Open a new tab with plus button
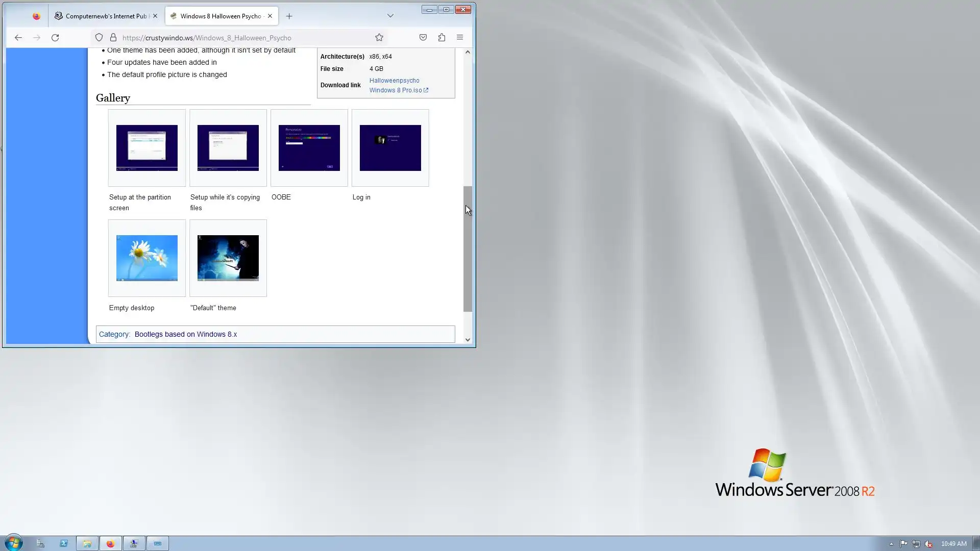This screenshot has height=551, width=980. (x=289, y=16)
